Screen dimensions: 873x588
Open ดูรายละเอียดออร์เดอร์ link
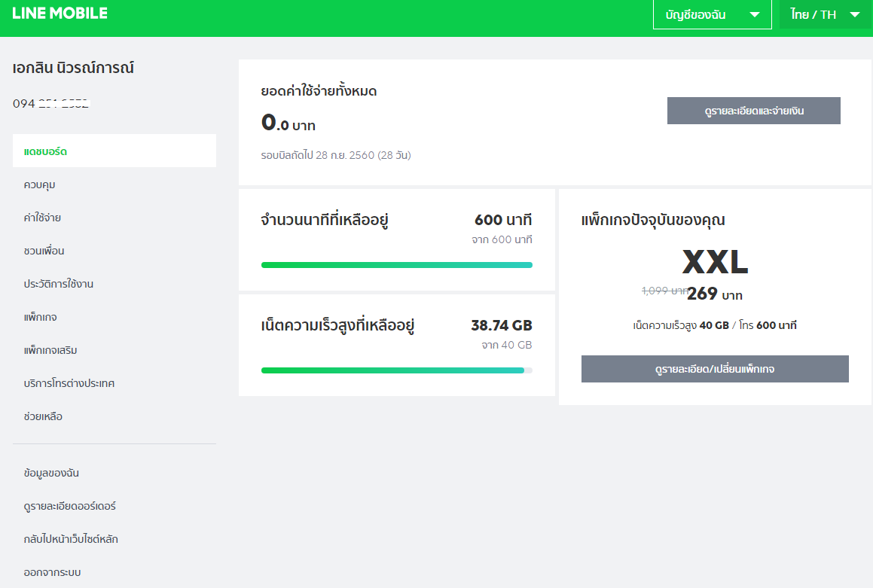[69, 506]
